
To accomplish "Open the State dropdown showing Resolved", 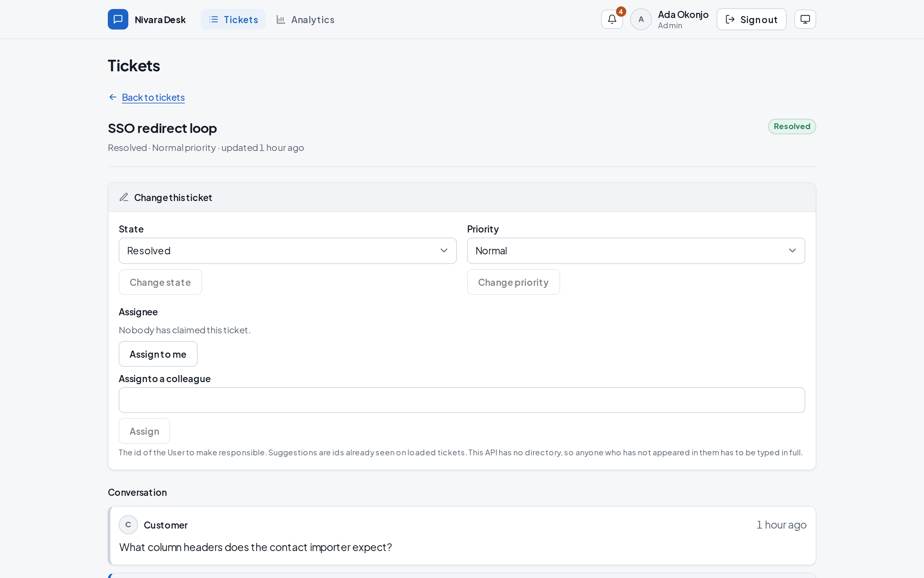I will click(x=287, y=251).
